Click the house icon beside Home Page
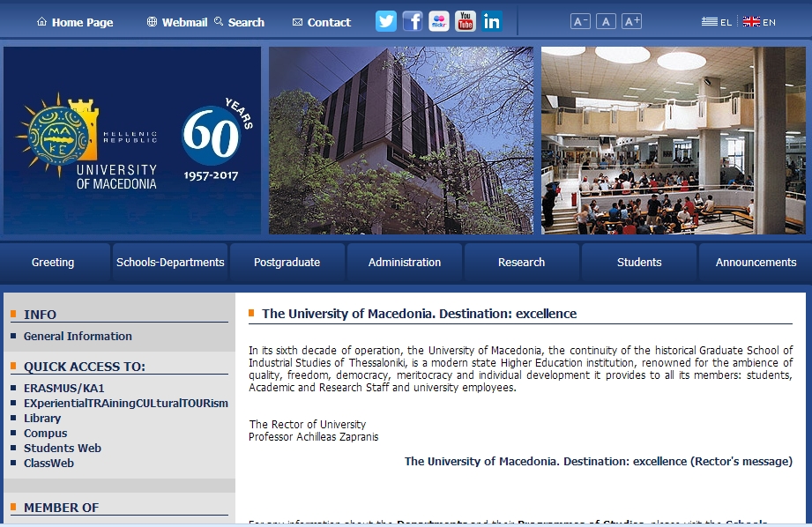Image resolution: width=812 pixels, height=527 pixels. [x=42, y=22]
